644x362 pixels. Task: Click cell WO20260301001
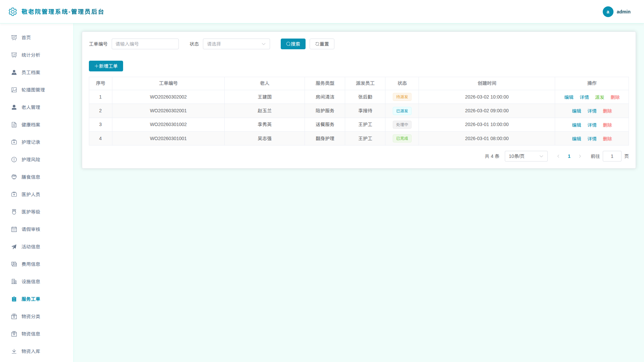tap(168, 138)
